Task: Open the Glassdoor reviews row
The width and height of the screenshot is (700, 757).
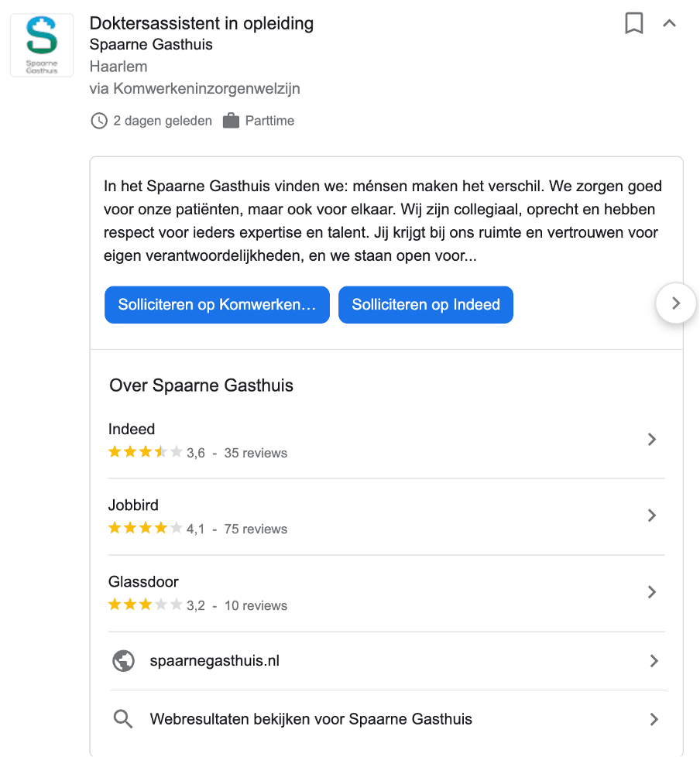Action: (386, 593)
